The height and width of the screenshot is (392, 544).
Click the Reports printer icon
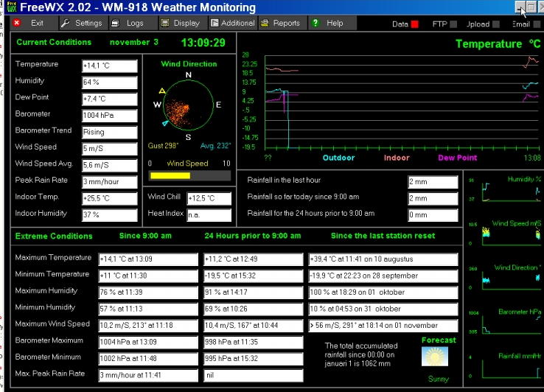tap(265, 24)
